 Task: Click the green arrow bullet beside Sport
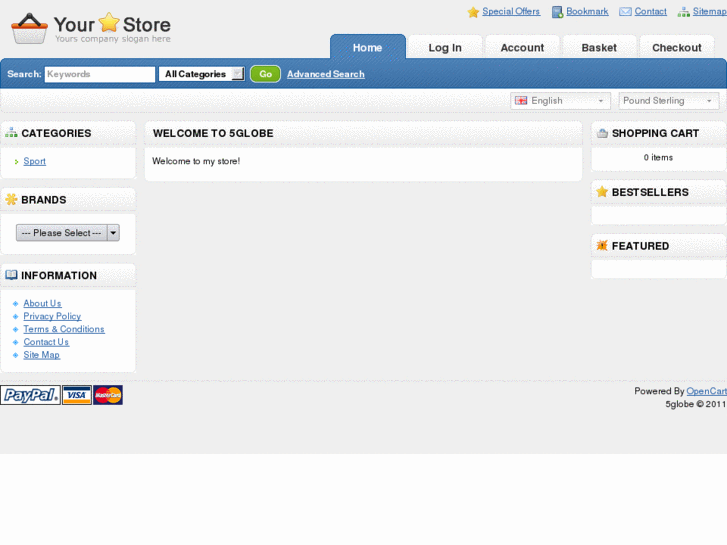[x=16, y=162]
